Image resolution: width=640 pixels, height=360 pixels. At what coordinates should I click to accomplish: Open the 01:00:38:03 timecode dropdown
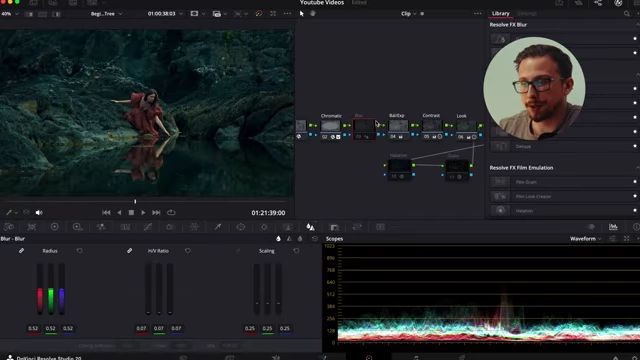coord(165,13)
